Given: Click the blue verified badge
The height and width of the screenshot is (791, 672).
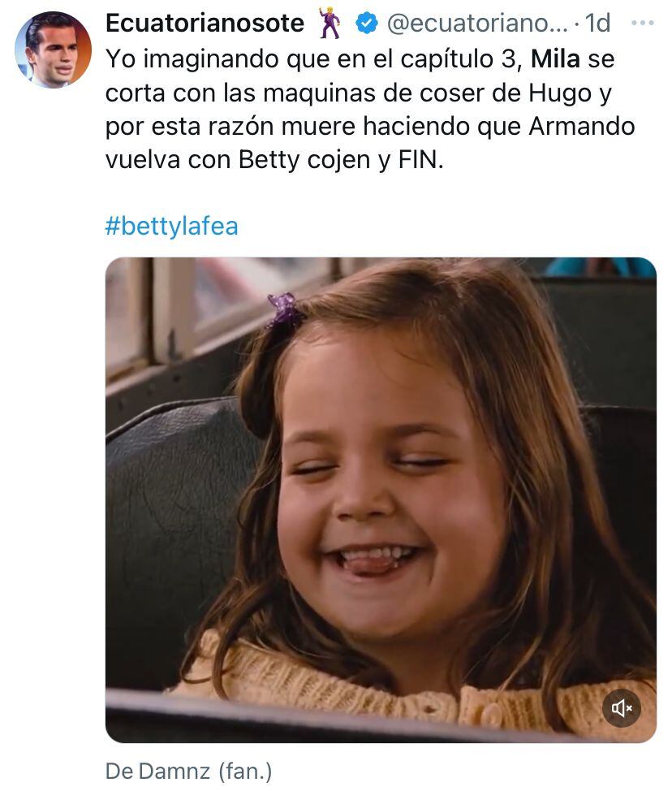Looking at the screenshot, I should (367, 24).
